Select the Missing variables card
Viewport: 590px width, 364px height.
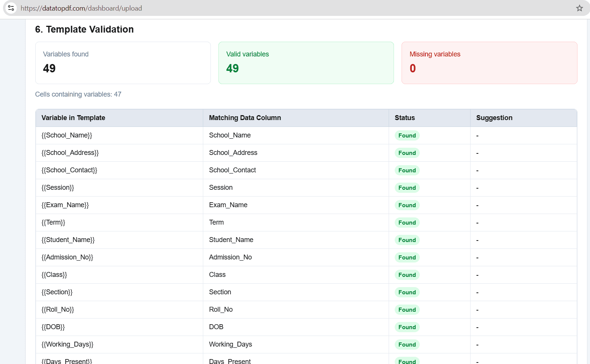pyautogui.click(x=489, y=63)
